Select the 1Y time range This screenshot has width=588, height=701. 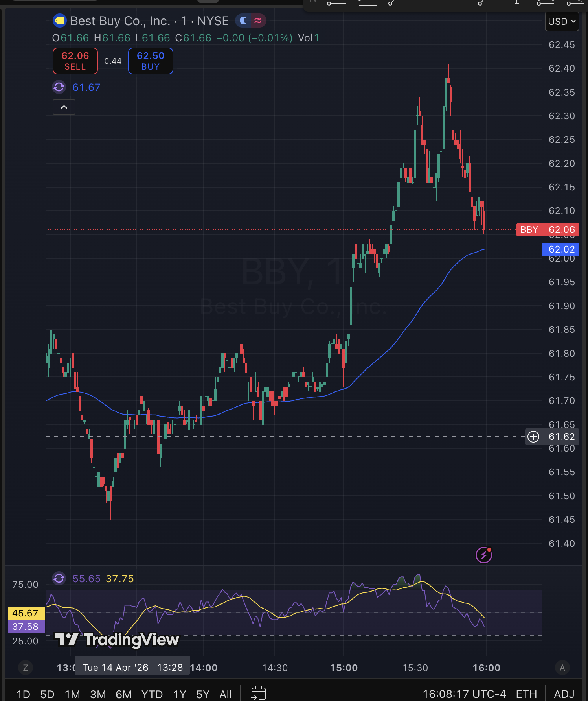coord(180,694)
